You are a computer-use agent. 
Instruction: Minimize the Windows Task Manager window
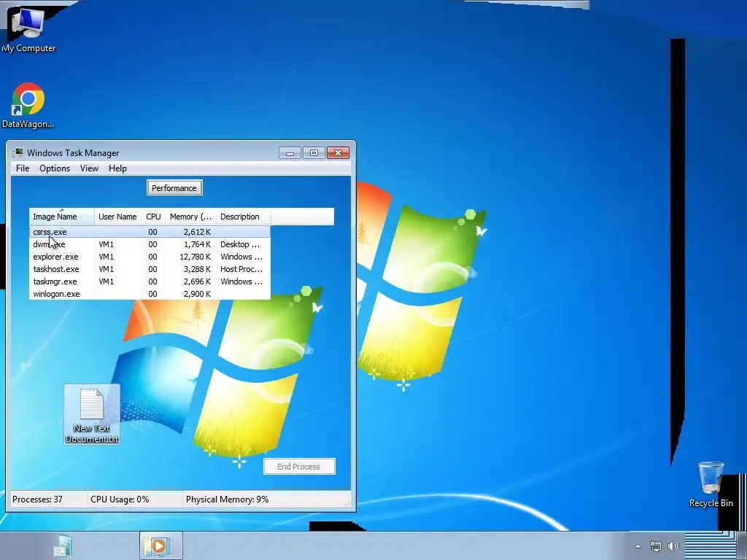(x=290, y=153)
